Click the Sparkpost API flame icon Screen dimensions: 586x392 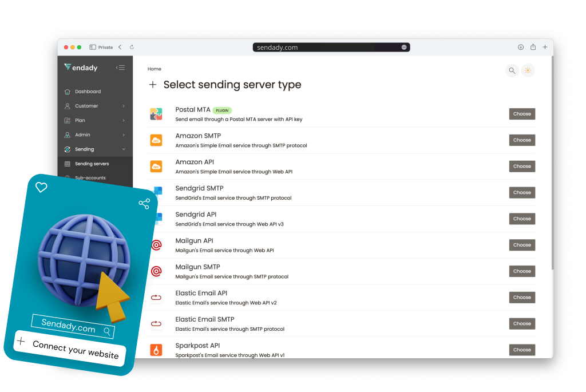click(x=156, y=350)
